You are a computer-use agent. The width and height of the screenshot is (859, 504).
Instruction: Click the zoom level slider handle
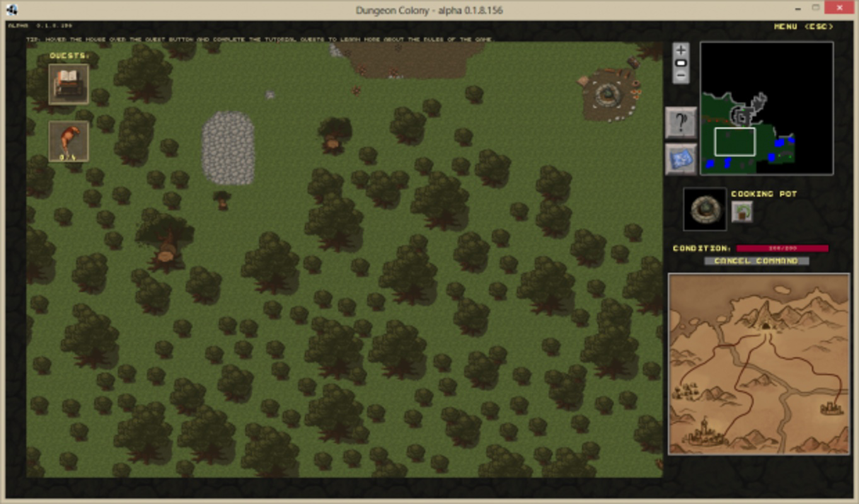pyautogui.click(x=681, y=63)
